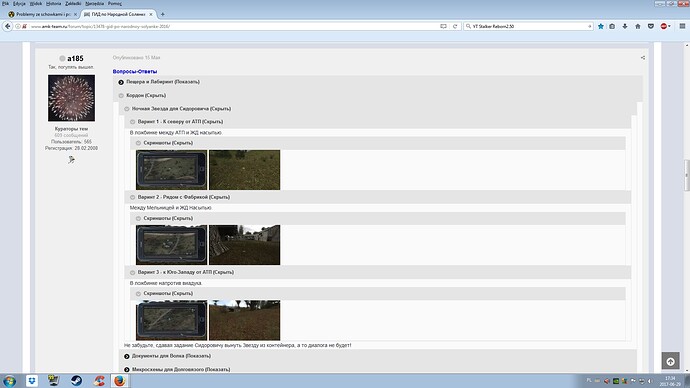
Task: Click the scroll-to-top arrow button
Action: pyautogui.click(x=670, y=361)
